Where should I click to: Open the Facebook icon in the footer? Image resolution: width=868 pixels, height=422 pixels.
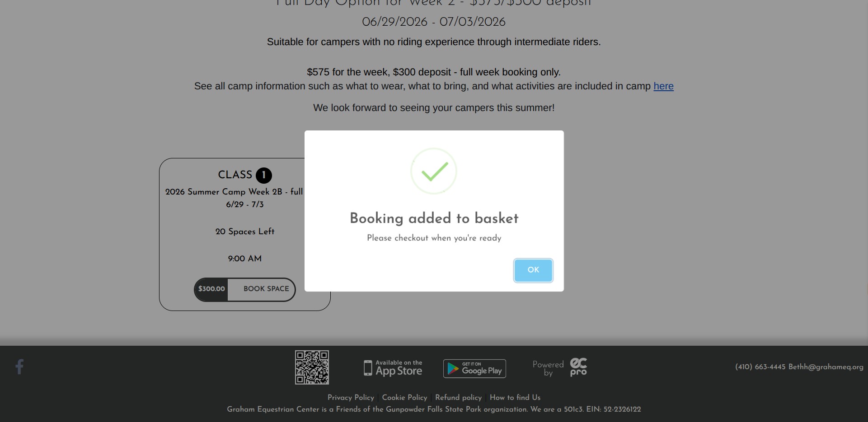point(19,366)
